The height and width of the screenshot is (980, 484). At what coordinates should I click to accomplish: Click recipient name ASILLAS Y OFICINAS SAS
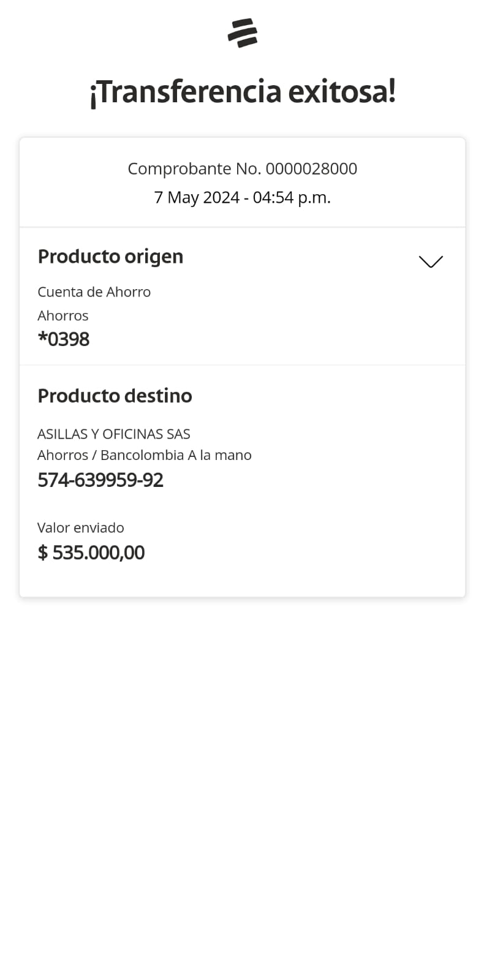click(113, 434)
